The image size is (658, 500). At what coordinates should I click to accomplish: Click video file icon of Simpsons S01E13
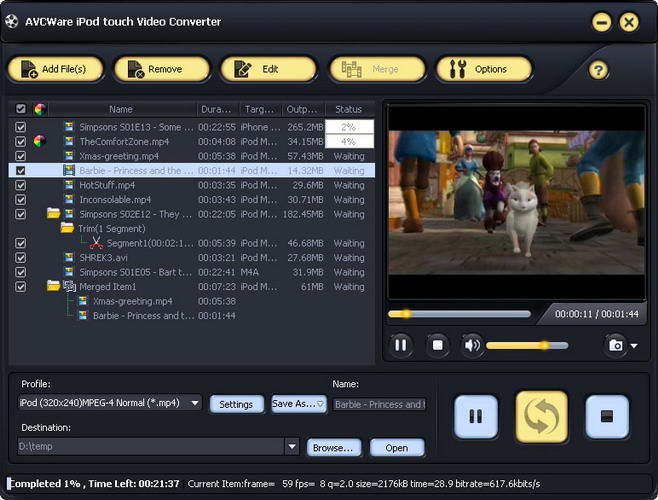point(69,126)
